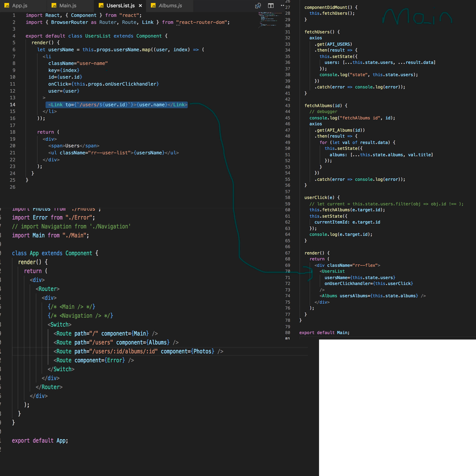
Task: Click line number 14 in the gutter
Action: coord(13,105)
